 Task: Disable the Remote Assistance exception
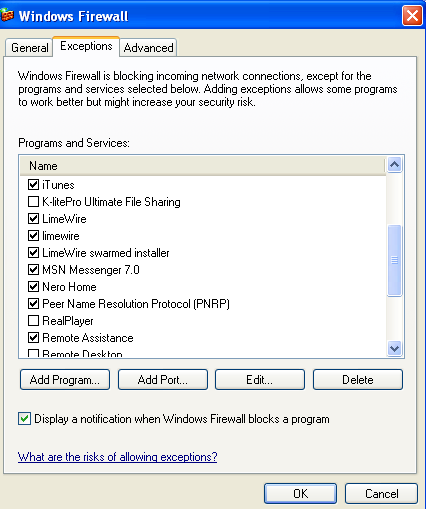[x=33, y=337]
